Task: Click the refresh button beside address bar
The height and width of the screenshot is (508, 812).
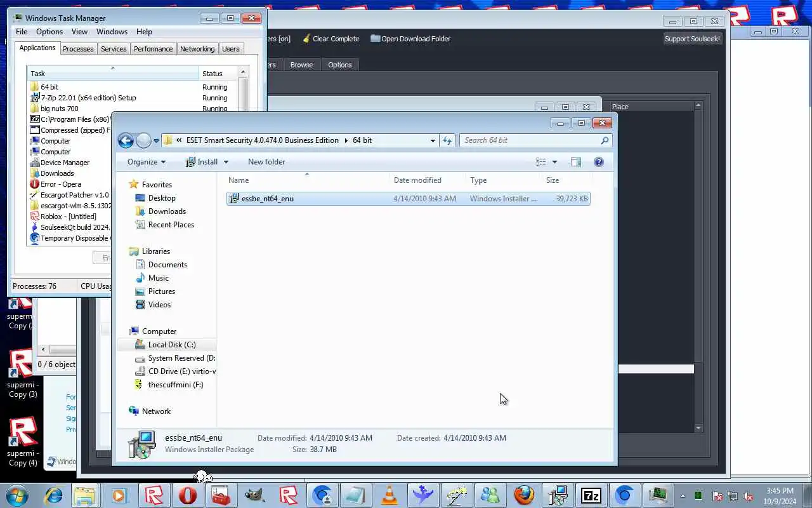Action: [x=447, y=140]
